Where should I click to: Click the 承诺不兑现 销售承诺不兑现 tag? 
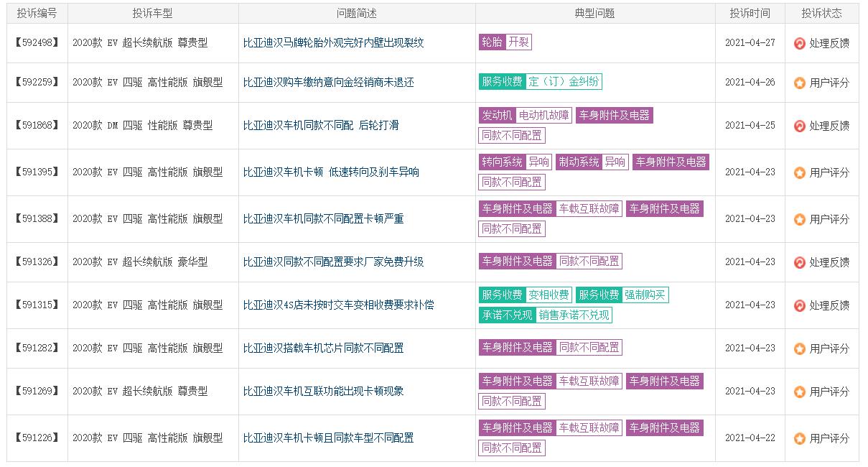pos(546,315)
